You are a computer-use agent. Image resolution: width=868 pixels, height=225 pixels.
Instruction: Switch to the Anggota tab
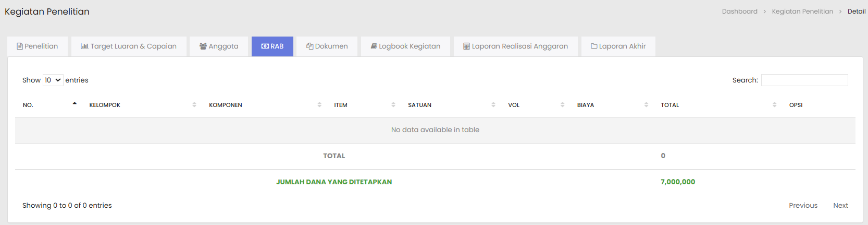click(219, 46)
